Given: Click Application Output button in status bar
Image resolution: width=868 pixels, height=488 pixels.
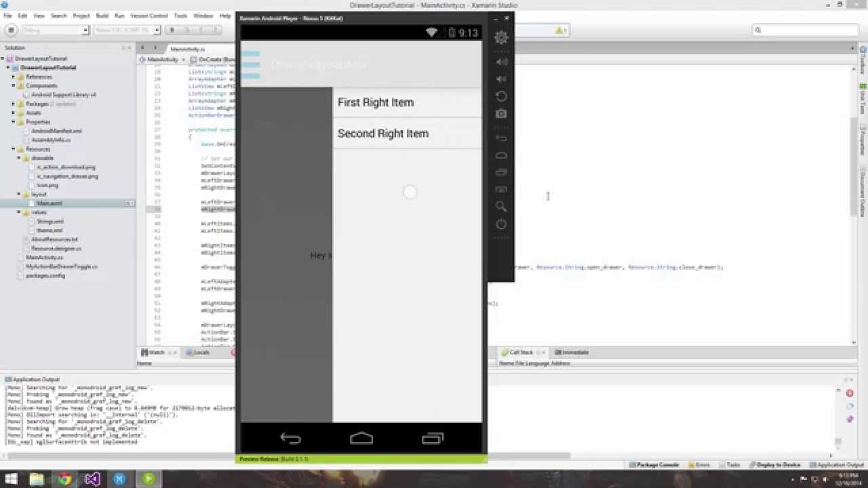Looking at the screenshot, I should point(837,465).
